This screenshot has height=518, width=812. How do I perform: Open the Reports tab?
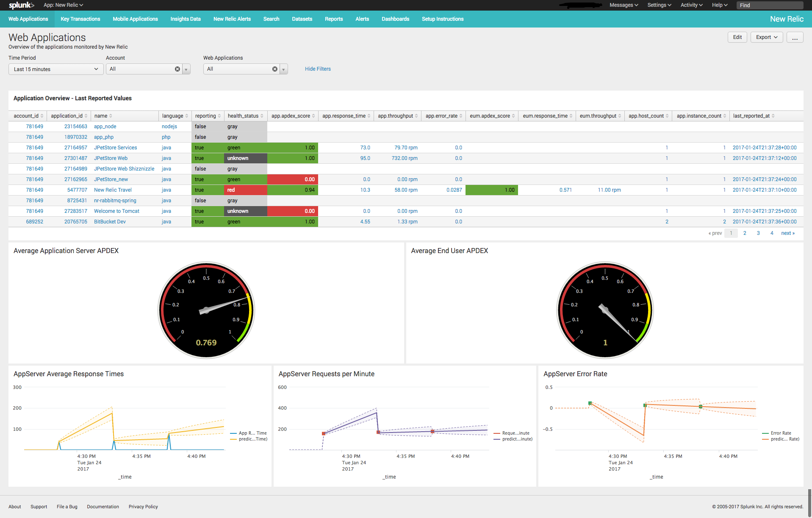334,19
